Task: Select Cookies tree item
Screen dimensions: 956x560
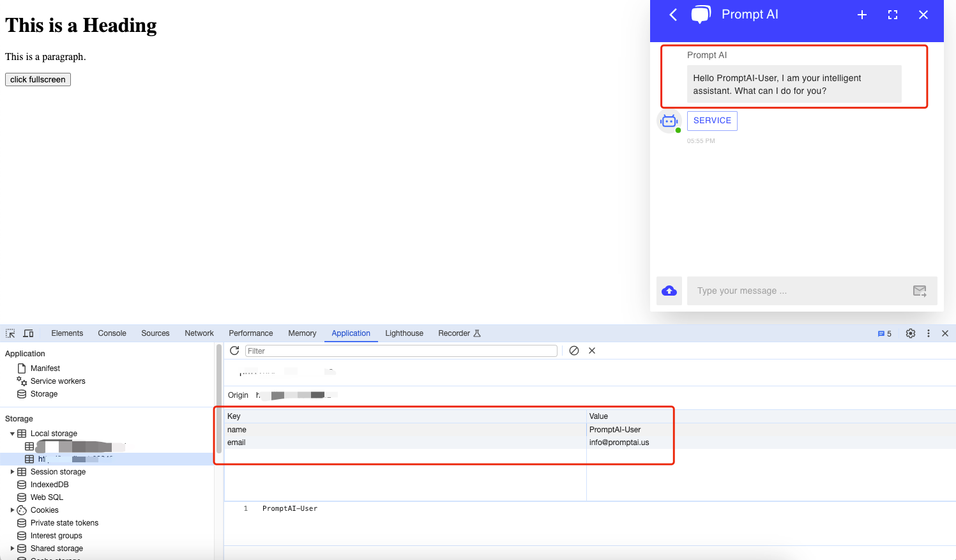Action: 44,510
